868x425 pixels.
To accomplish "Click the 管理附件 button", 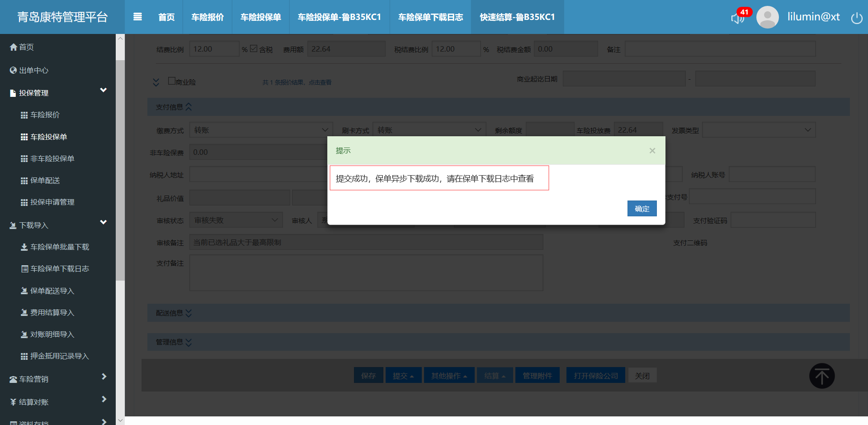I will tap(537, 376).
